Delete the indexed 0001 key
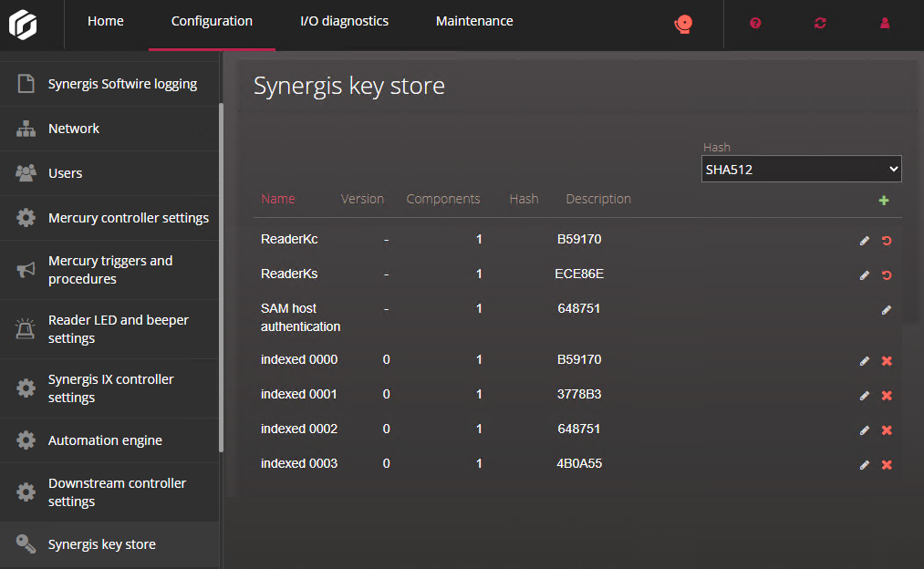 886,395
